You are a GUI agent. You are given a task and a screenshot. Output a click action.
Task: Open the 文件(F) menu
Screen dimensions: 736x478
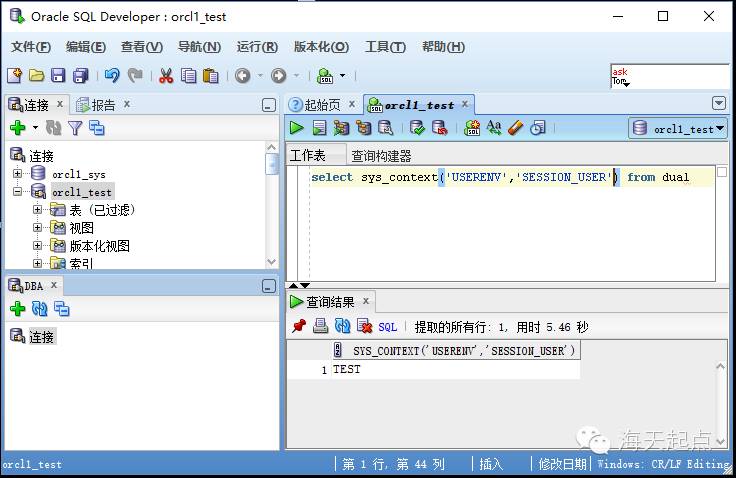(31, 47)
